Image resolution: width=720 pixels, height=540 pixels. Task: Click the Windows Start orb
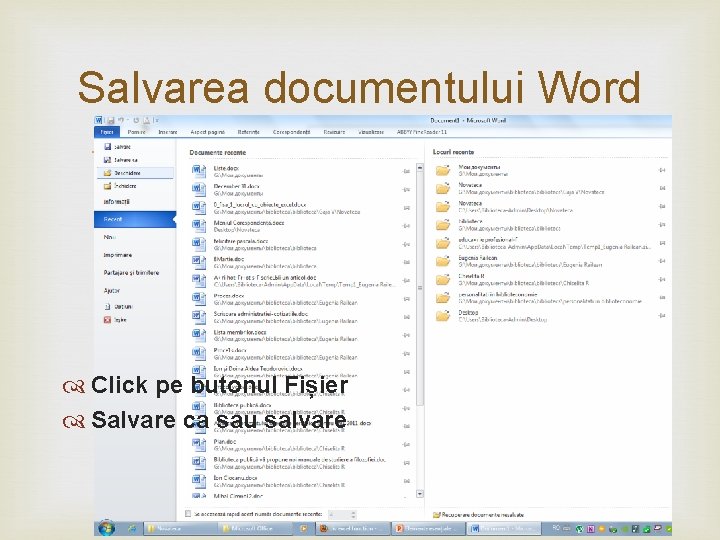(107, 528)
